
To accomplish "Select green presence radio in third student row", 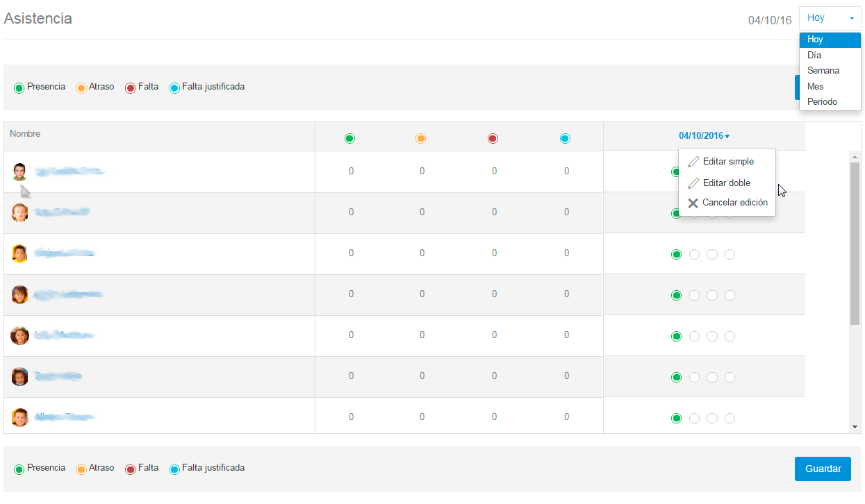I will point(676,255).
